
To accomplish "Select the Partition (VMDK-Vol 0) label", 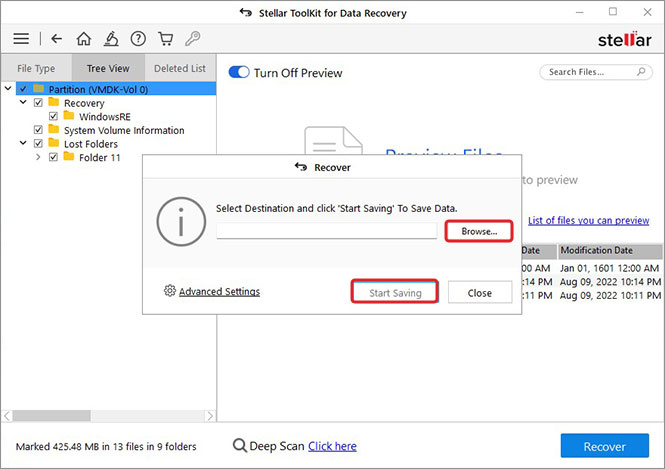I will pyautogui.click(x=98, y=89).
